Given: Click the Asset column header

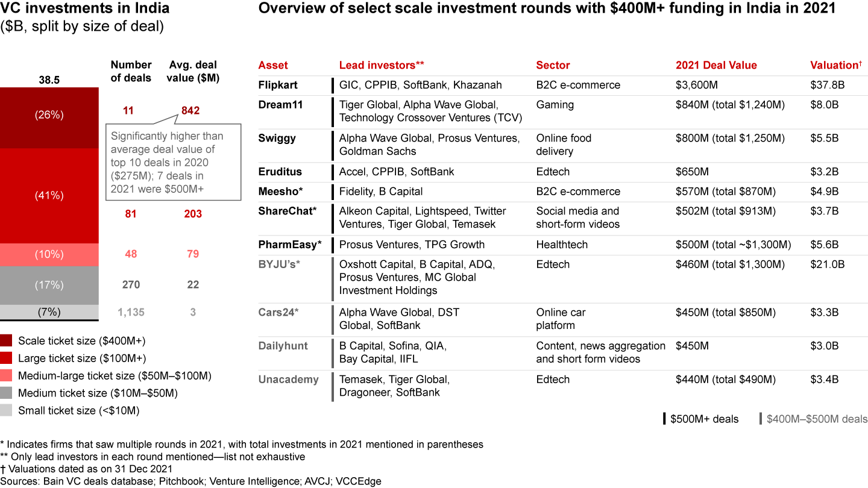Looking at the screenshot, I should pos(273,65).
